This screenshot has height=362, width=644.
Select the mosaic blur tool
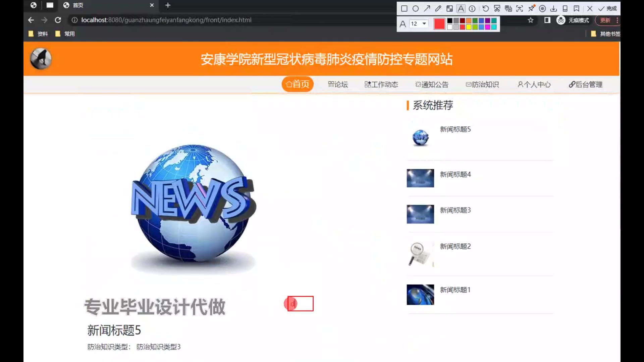tap(449, 9)
